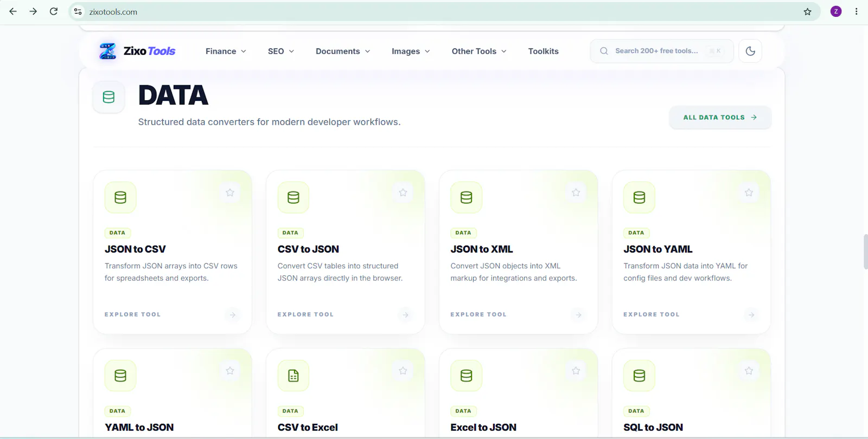868x439 pixels.
Task: Click the Zixo Tools logo icon
Action: coord(107,51)
